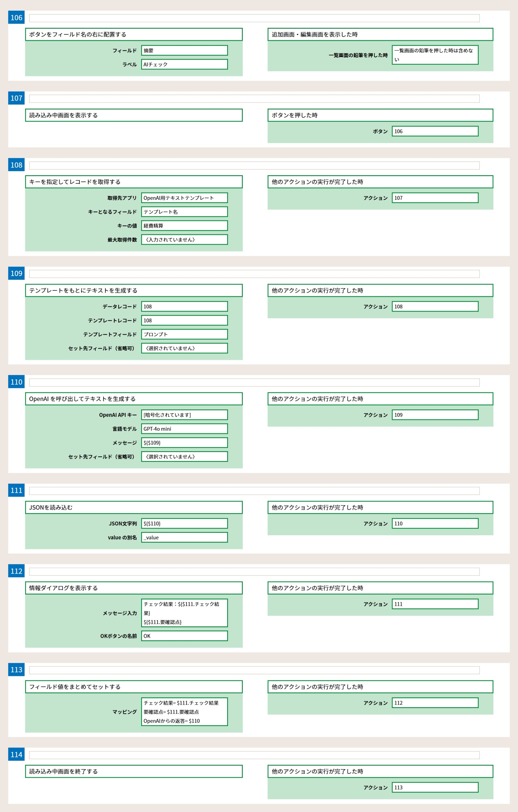
Task: Click the キーの値 field containing 経費精算
Action: (184, 226)
